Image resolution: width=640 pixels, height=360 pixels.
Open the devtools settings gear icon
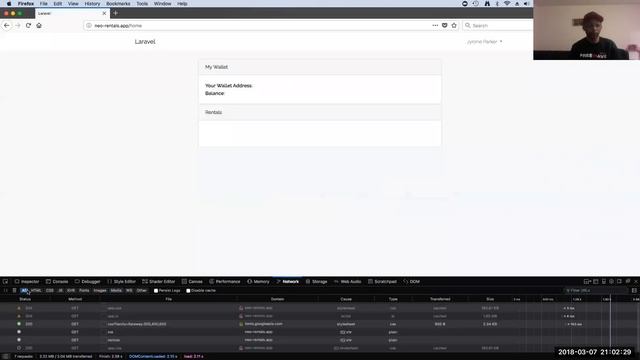click(x=611, y=281)
